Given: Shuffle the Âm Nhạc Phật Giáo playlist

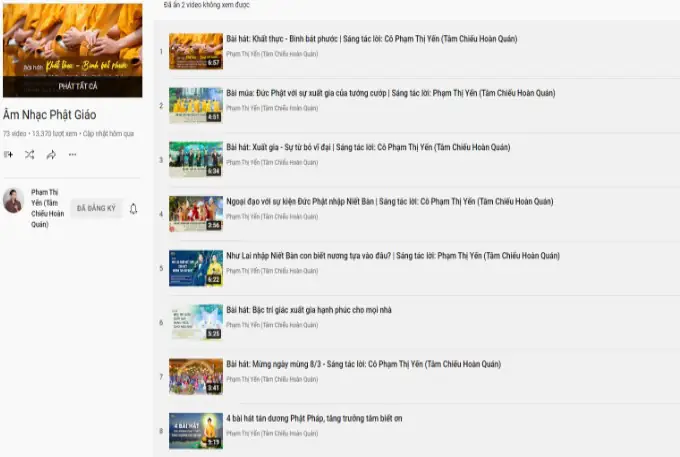Looking at the screenshot, I should tap(29, 155).
